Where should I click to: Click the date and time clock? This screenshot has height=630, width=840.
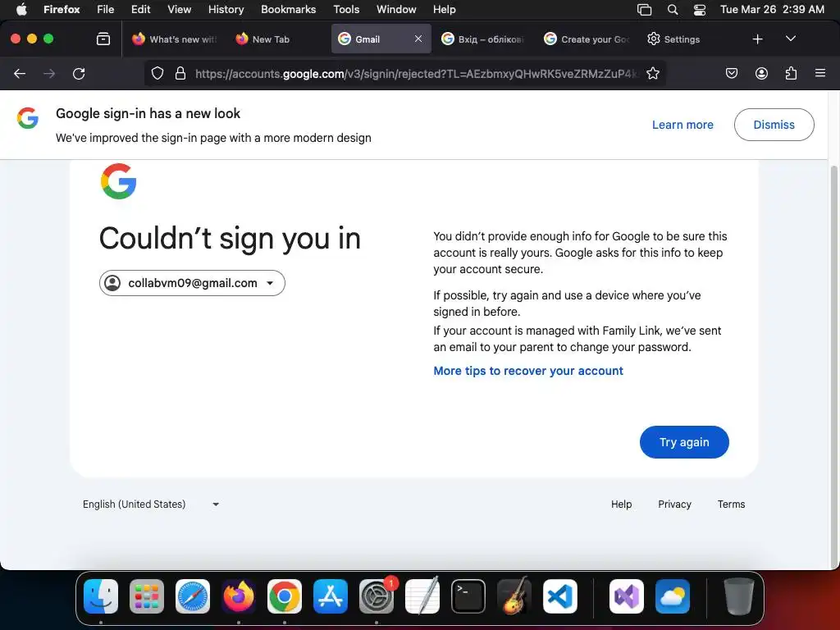(x=772, y=10)
